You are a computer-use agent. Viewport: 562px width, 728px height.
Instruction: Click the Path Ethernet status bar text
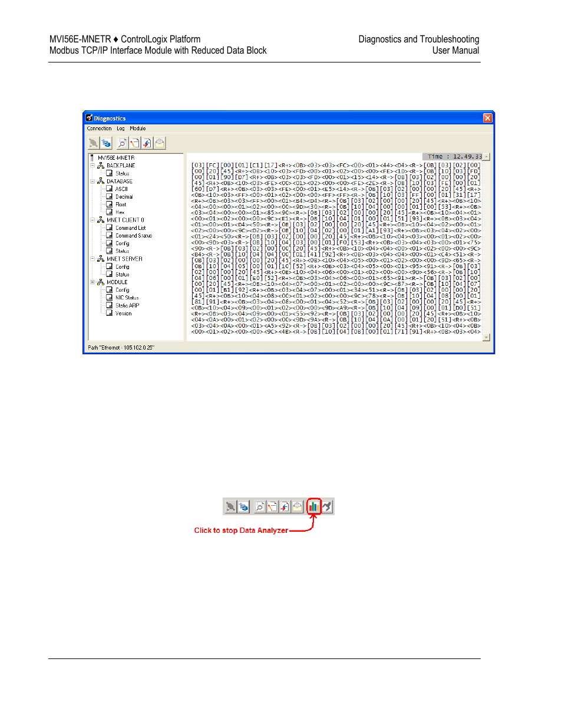(121, 348)
